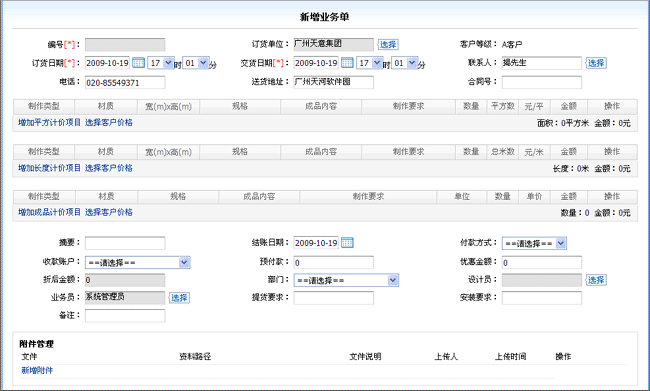Click the 备注 input field
The width and height of the screenshot is (650, 391).
pos(125,316)
